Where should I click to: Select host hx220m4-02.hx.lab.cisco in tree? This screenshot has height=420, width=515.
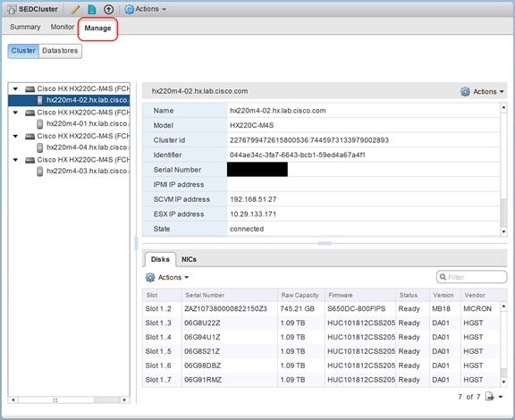click(70, 100)
